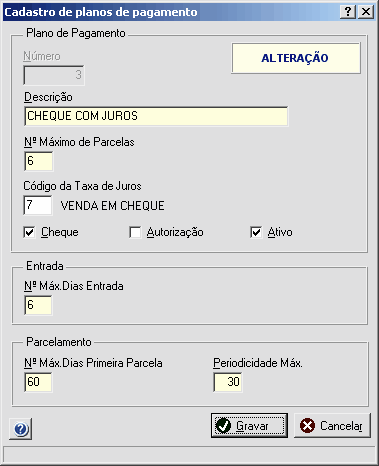Save changes with the Gravar button
Screen dimensions: 379x466
click(249, 426)
